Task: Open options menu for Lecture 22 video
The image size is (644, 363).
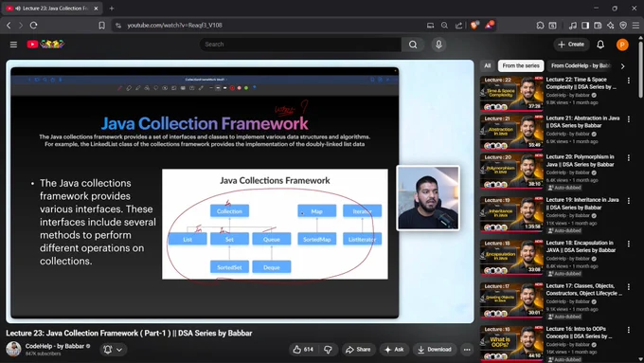Action: tap(629, 81)
